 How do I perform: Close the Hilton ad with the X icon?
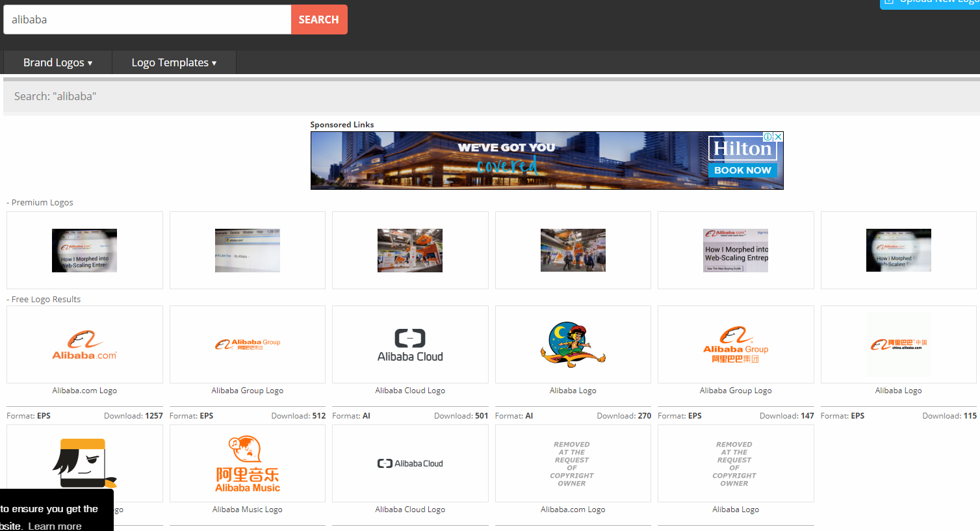point(778,137)
